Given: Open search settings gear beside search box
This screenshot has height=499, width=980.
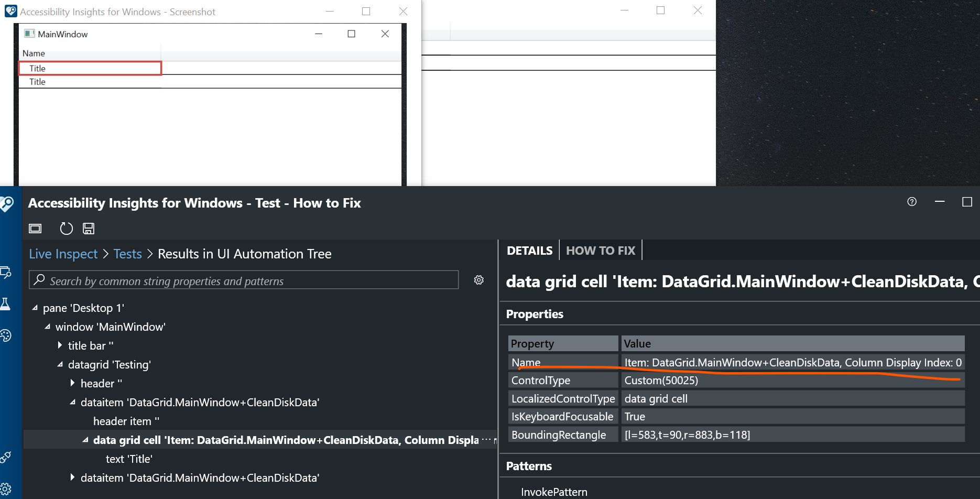Looking at the screenshot, I should point(478,279).
